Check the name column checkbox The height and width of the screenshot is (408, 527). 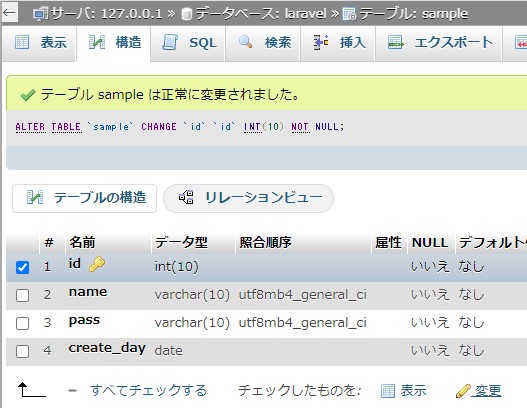pos(23,295)
